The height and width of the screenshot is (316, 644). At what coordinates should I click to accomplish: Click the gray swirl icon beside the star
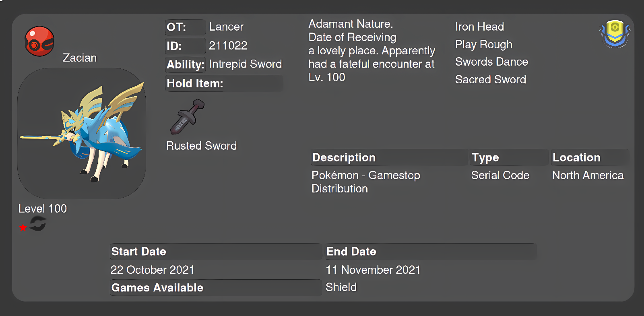point(38,224)
